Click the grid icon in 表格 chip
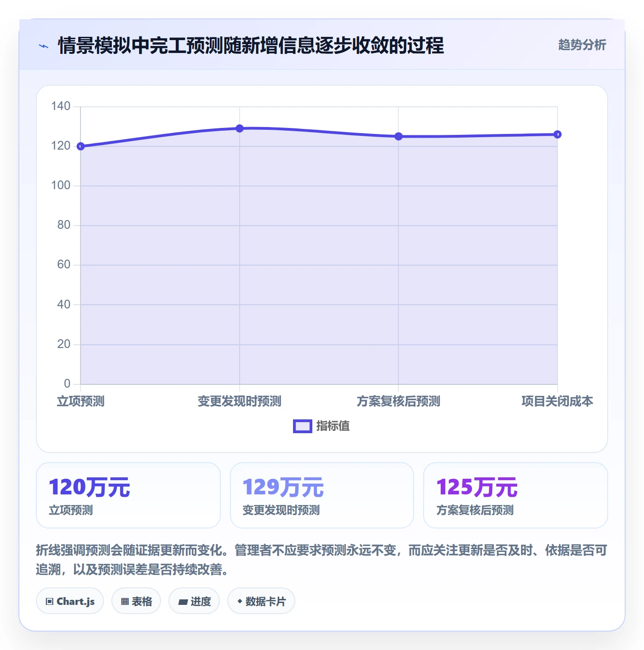The width and height of the screenshot is (644, 650). (125, 602)
